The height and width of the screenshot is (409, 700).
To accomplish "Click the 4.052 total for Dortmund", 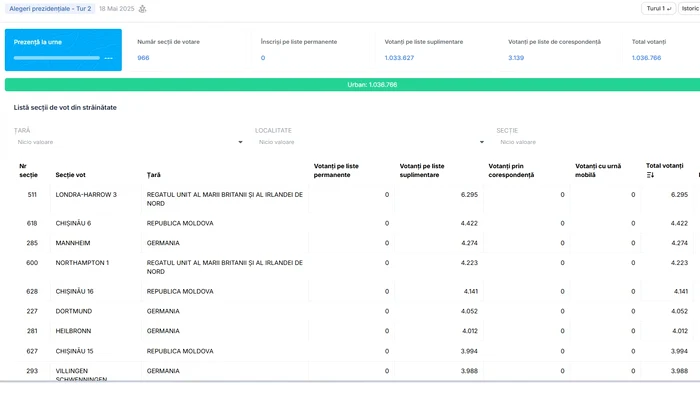I will coord(679,311).
